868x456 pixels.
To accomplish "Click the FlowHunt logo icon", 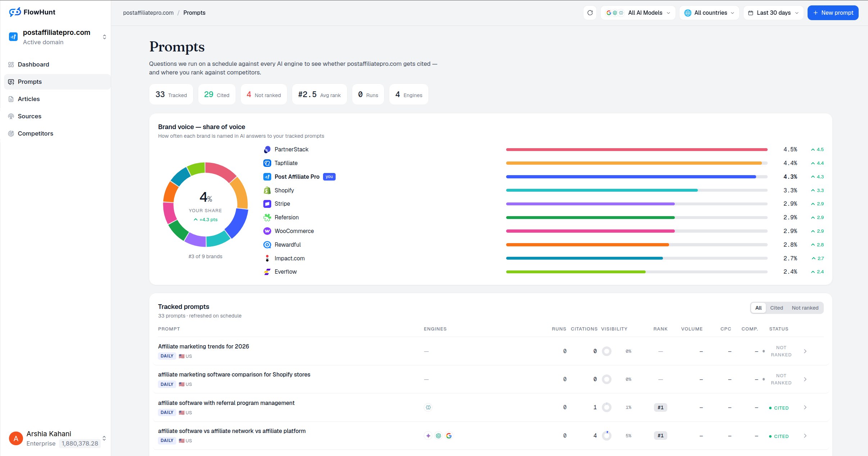I will (15, 12).
